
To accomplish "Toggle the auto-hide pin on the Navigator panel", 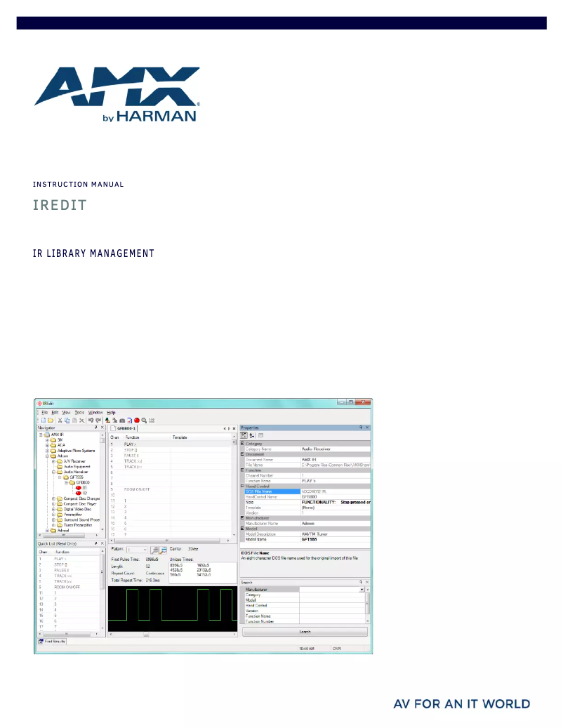I will pos(97,427).
